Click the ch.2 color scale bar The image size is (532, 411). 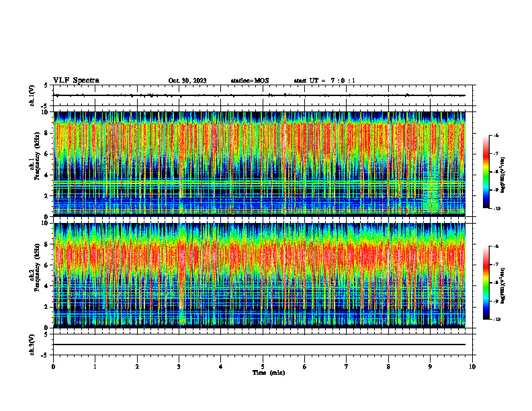click(x=486, y=283)
